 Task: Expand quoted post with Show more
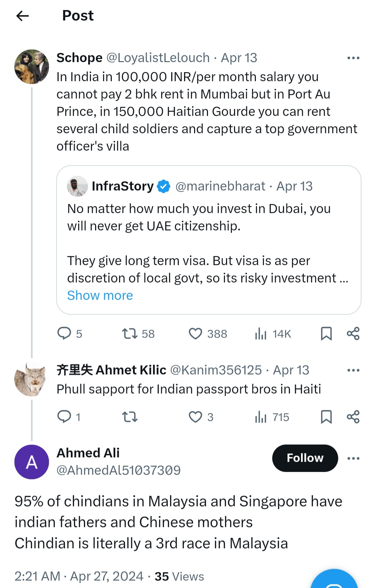(x=100, y=295)
